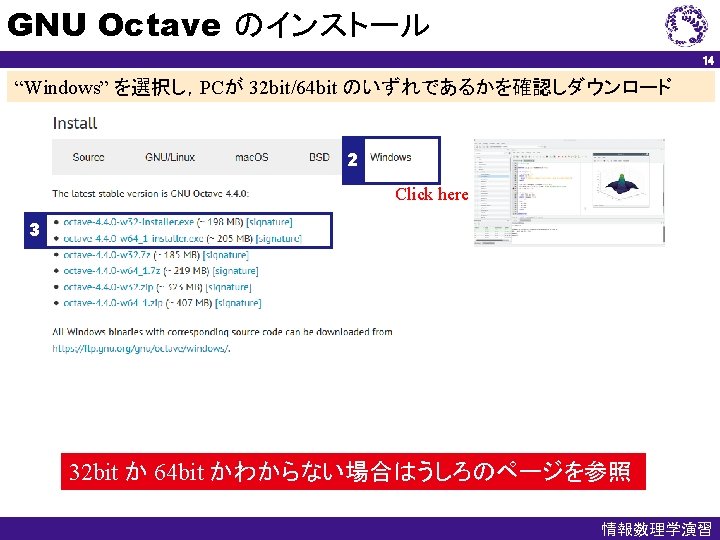Switch to the GNU/Linux tab
Viewport: 720px width, 540px height.
pos(170,157)
